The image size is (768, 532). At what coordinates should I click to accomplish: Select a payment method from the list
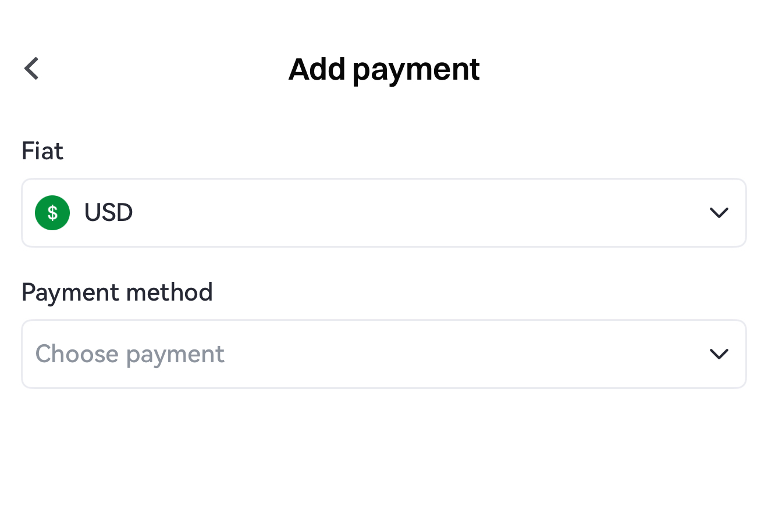(x=384, y=354)
